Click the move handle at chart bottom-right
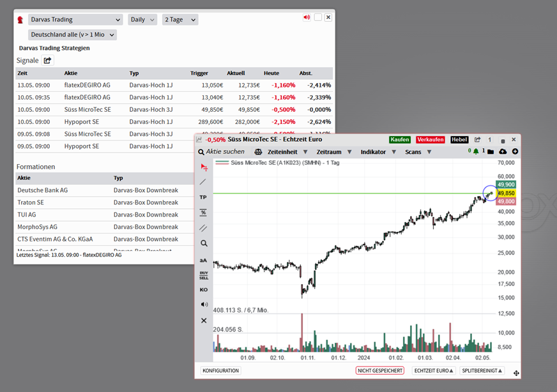 pyautogui.click(x=516, y=373)
